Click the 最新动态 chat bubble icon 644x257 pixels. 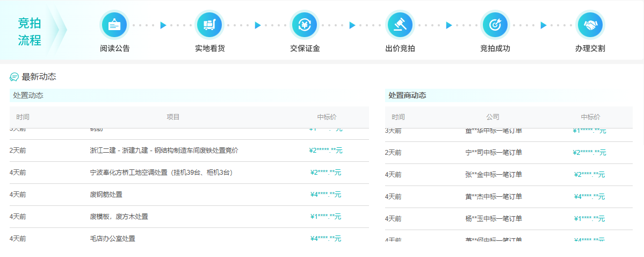(x=15, y=77)
